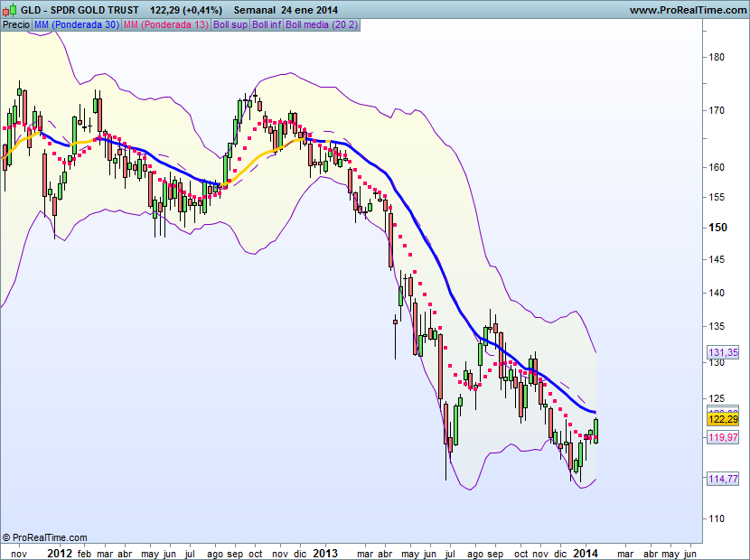Viewport: 750px width, 560px height.
Task: Open Boll media (20 2) settings label
Action: pos(321,24)
